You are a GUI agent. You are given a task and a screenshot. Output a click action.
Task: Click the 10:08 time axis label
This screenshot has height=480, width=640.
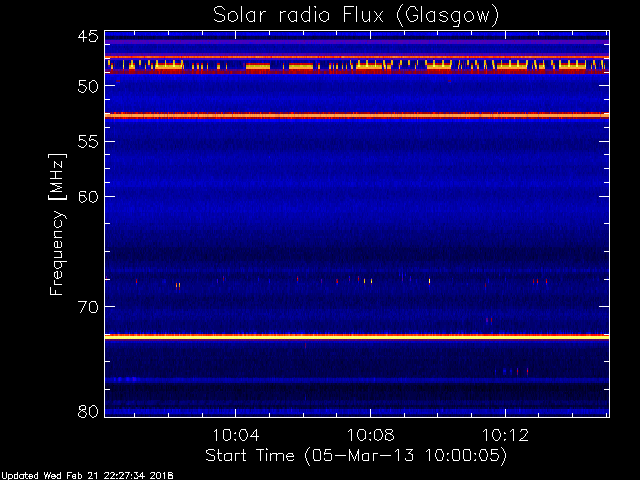[371, 435]
